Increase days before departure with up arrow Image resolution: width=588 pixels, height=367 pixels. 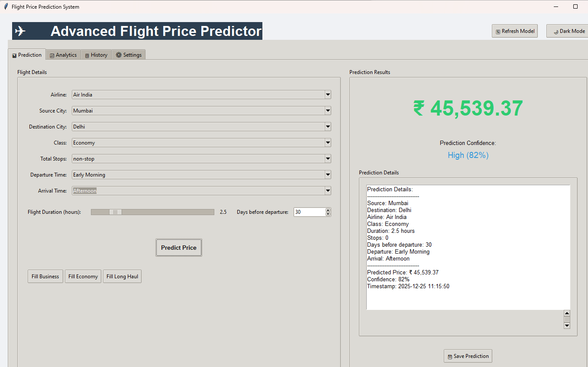(x=328, y=210)
